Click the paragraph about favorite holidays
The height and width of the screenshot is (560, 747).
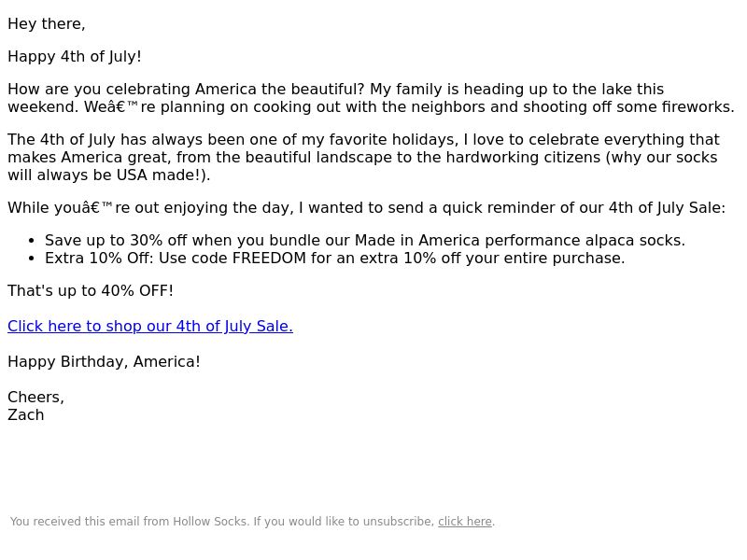click(363, 157)
